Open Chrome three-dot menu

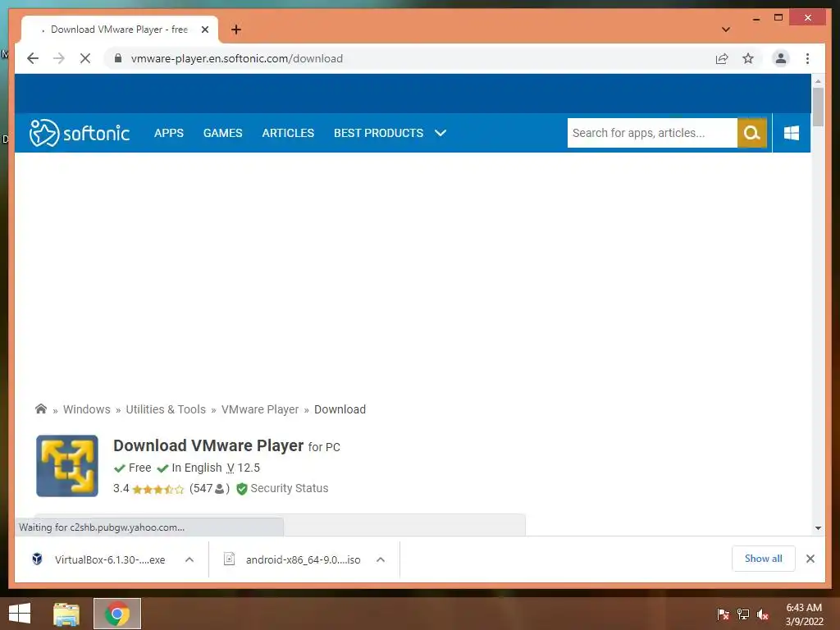pos(807,58)
